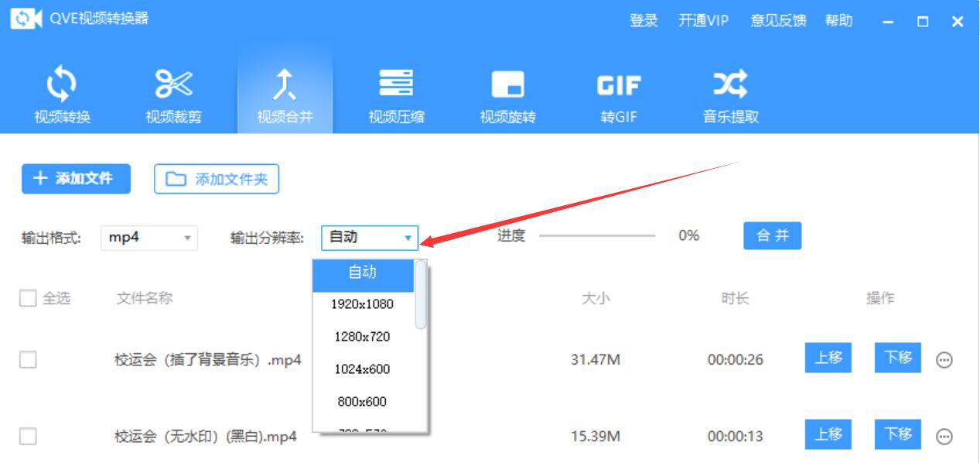
Task: Click the 大小 column header
Action: 595,298
